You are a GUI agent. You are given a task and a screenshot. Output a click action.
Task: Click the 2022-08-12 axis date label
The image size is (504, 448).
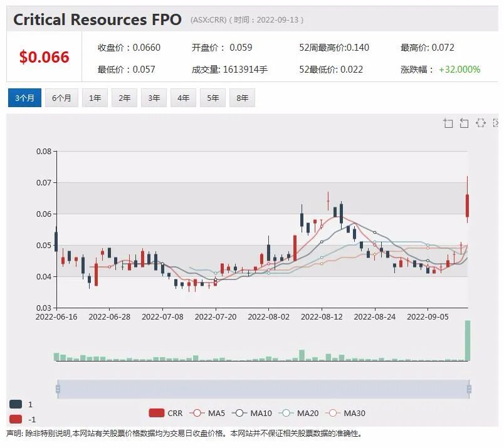point(322,317)
